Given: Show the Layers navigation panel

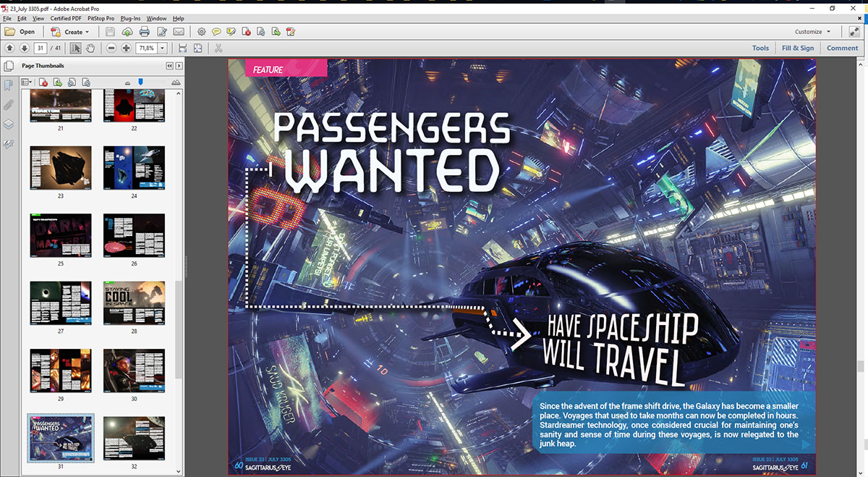Looking at the screenshot, I should (9, 124).
